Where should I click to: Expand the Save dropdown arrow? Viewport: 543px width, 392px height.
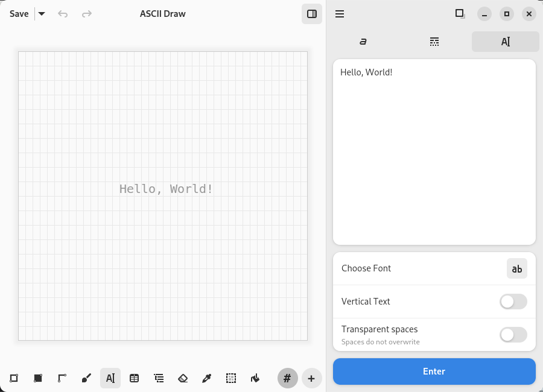42,14
